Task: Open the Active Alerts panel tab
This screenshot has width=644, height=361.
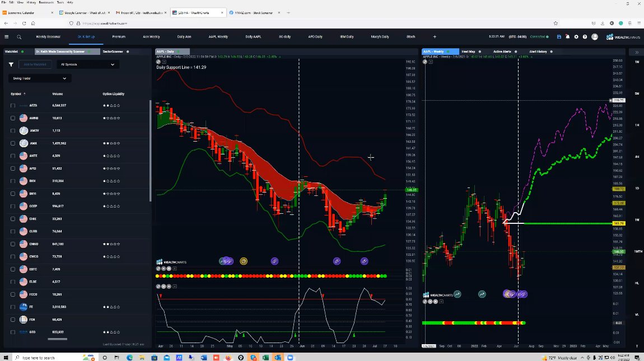Action: tap(502, 51)
